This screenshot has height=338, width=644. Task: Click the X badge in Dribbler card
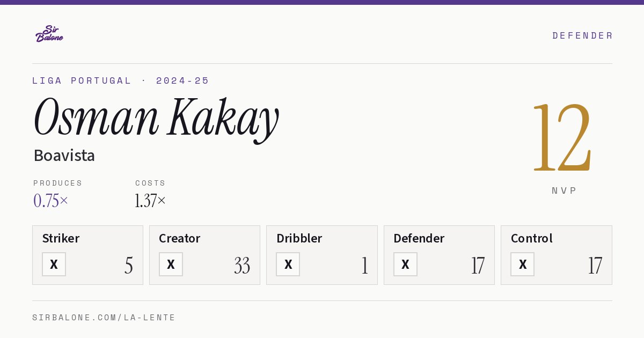pyautogui.click(x=288, y=264)
